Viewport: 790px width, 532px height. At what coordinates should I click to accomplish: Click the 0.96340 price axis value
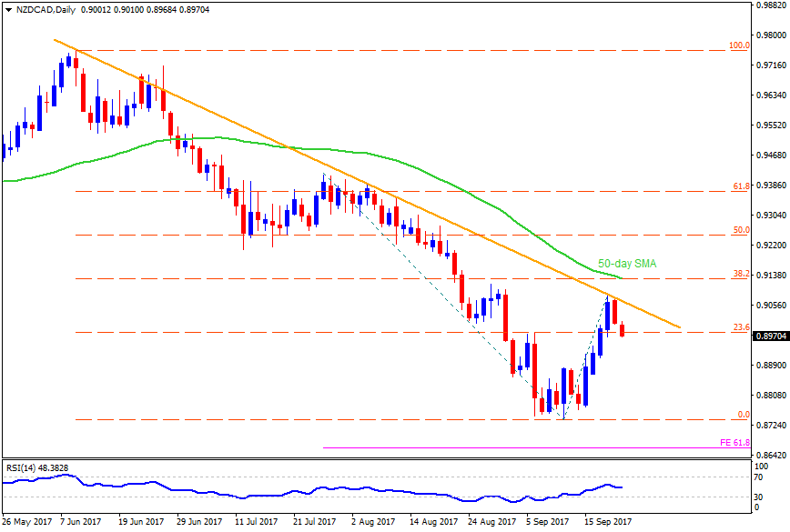771,95
